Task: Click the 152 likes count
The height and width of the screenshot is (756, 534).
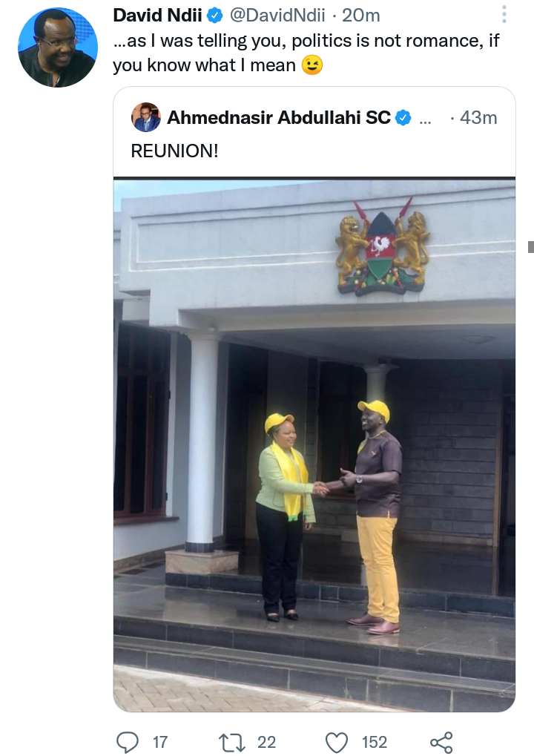Action: (375, 742)
